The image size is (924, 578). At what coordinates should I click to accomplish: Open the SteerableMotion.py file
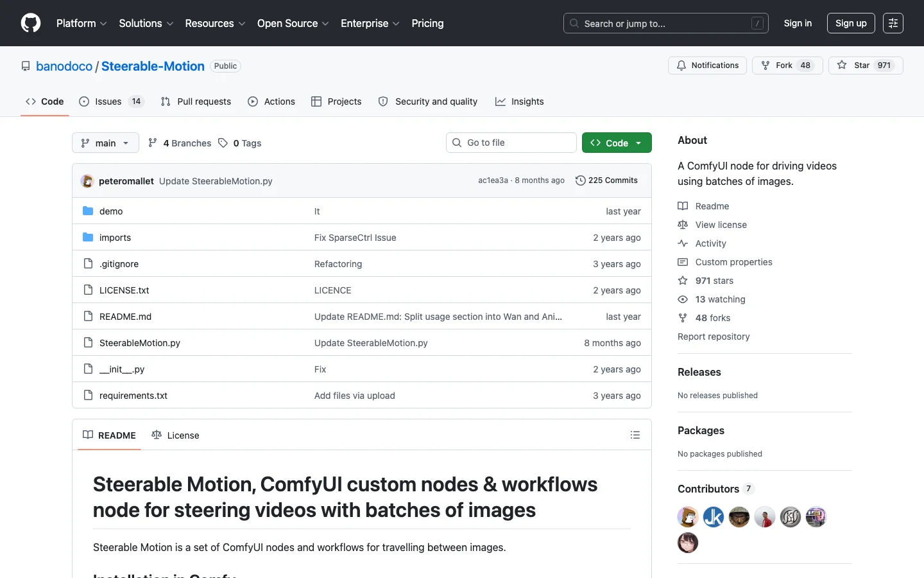[x=140, y=343]
